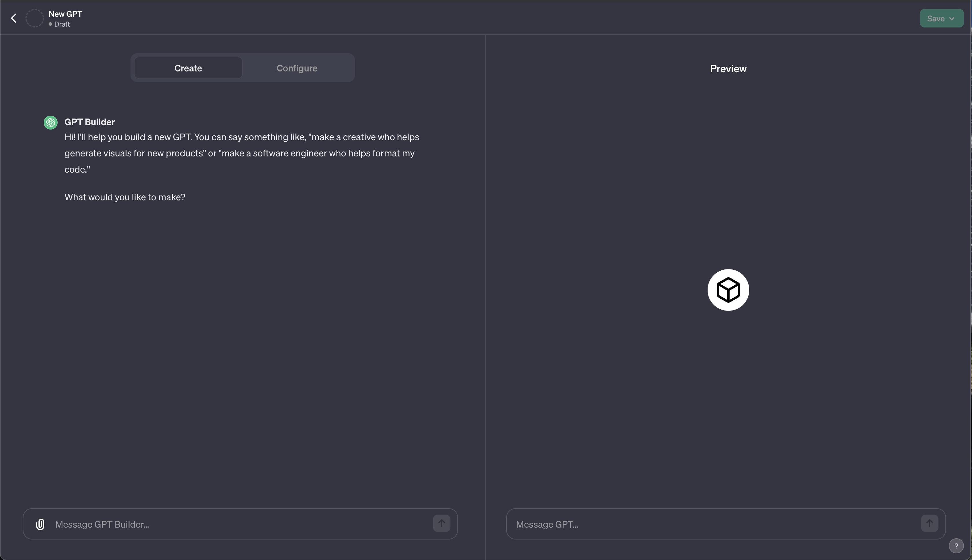Click the Create/Configure tab bar container
The height and width of the screenshot is (560, 972).
click(x=242, y=68)
